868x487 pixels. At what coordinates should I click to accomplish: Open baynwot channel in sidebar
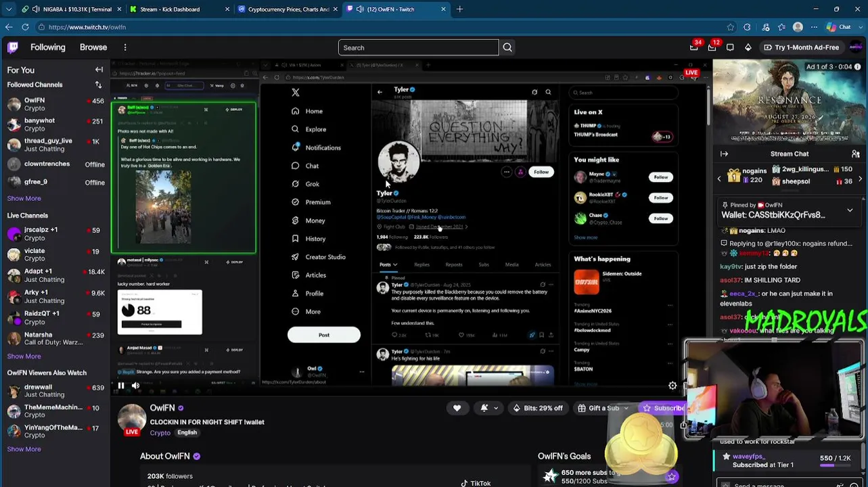pos(55,124)
